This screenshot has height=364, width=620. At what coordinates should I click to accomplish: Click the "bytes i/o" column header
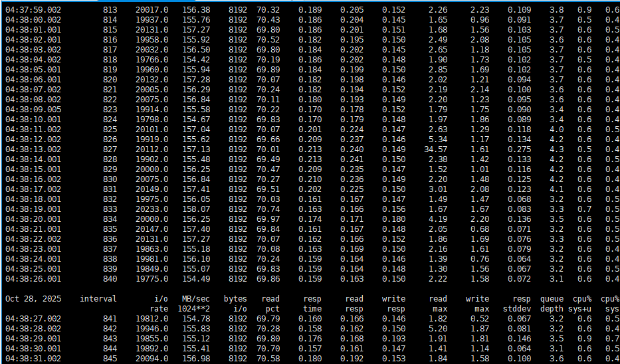coord(235,304)
